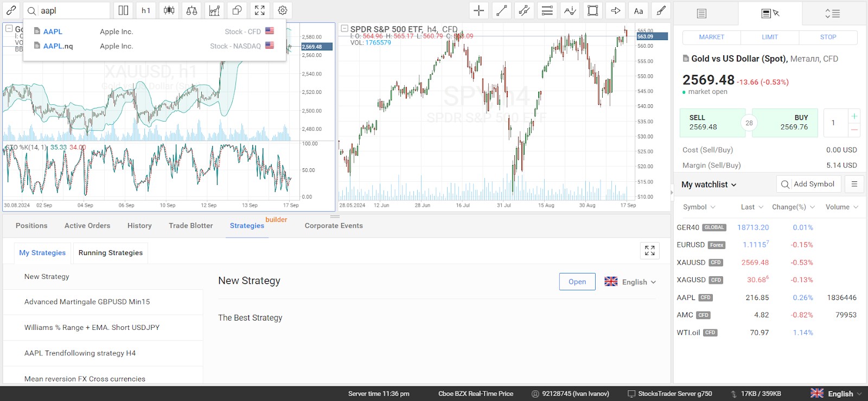Select the brush drawing tool
This screenshot has width=868, height=401.
(661, 10)
